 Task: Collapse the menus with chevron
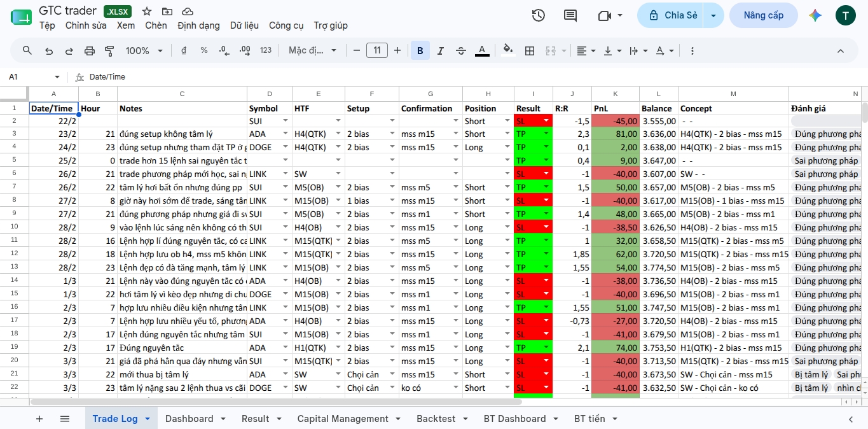tap(840, 50)
